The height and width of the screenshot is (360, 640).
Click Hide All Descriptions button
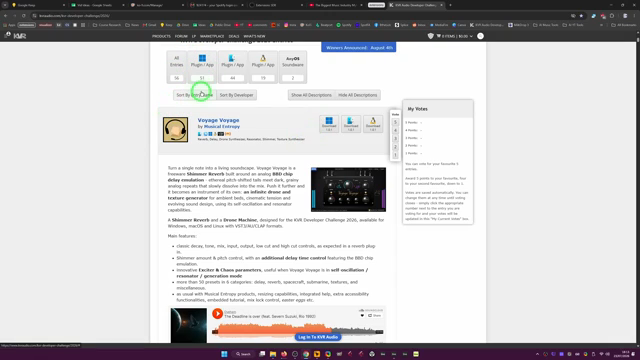coord(358,95)
